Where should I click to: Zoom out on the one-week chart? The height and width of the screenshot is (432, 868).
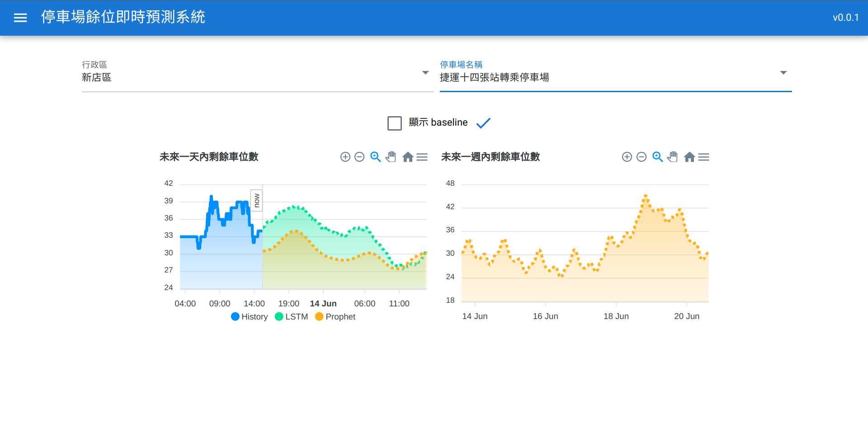click(642, 157)
